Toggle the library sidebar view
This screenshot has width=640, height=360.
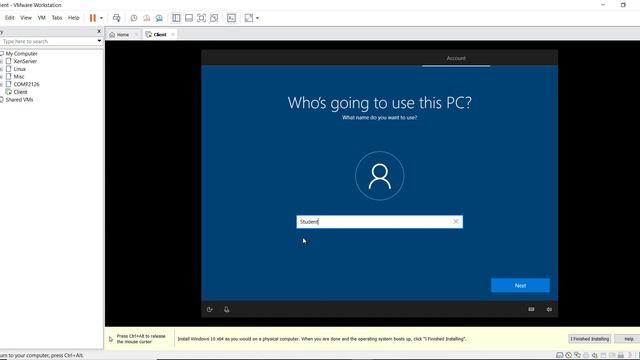click(176, 18)
